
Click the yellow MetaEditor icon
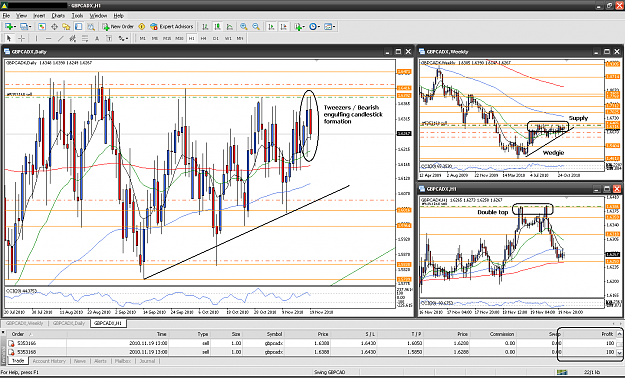142,27
